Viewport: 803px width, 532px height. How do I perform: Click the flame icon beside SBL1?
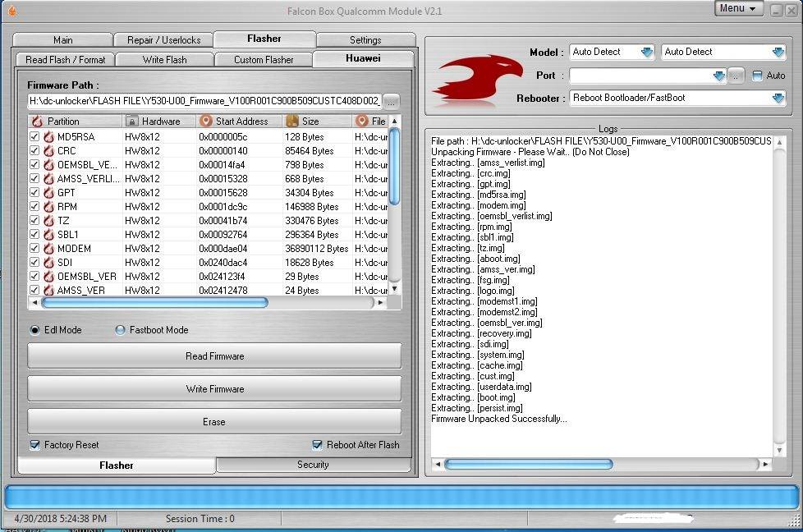48,234
